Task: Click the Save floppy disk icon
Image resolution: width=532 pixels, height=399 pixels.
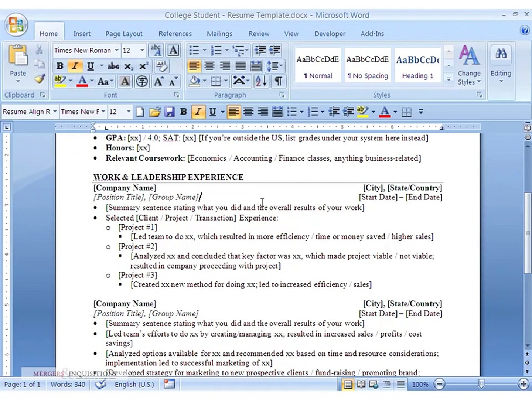Action: tap(169, 112)
